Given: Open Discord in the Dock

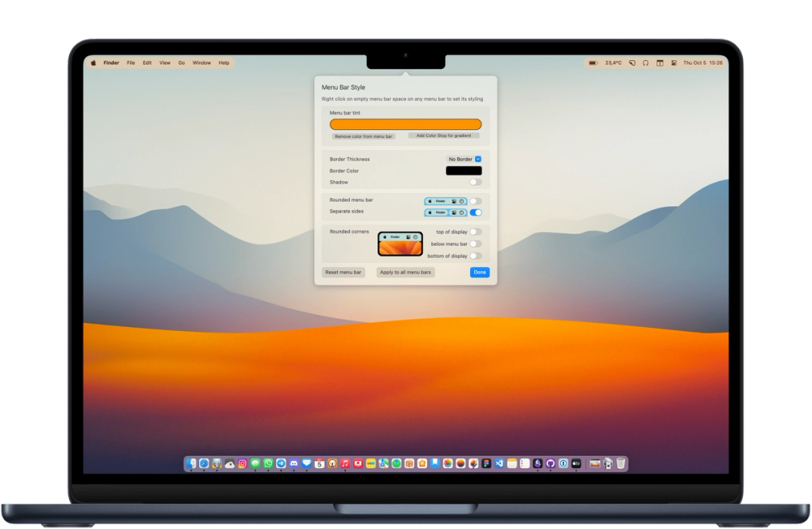Looking at the screenshot, I should [294, 463].
